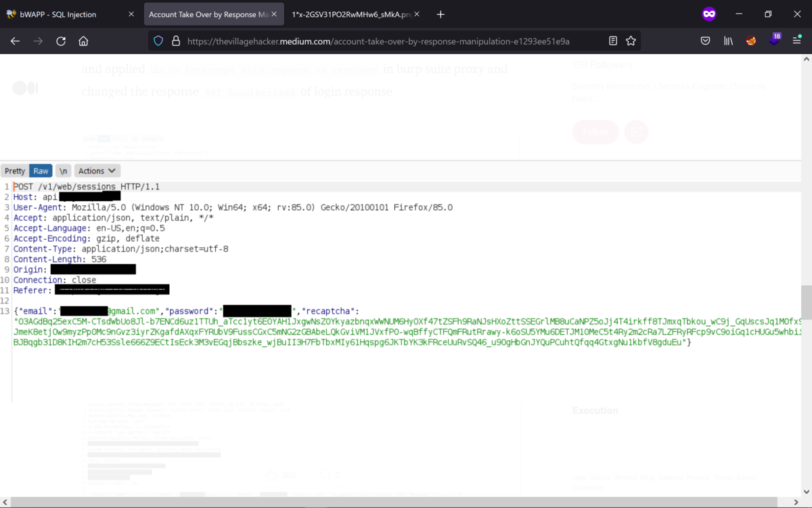Toggle the \n newline display button
Screen dimensions: 812x508
(x=63, y=171)
